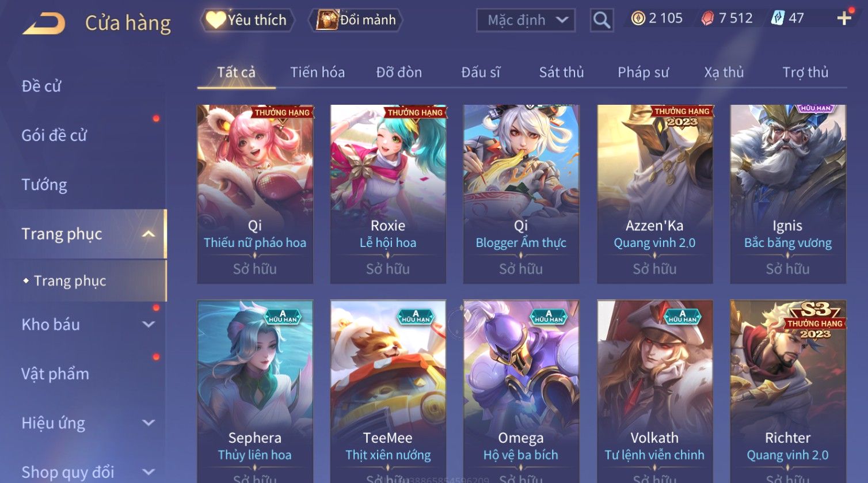Open Yêu thích heart favorites
Screen dimensions: 868x483
pos(248,20)
